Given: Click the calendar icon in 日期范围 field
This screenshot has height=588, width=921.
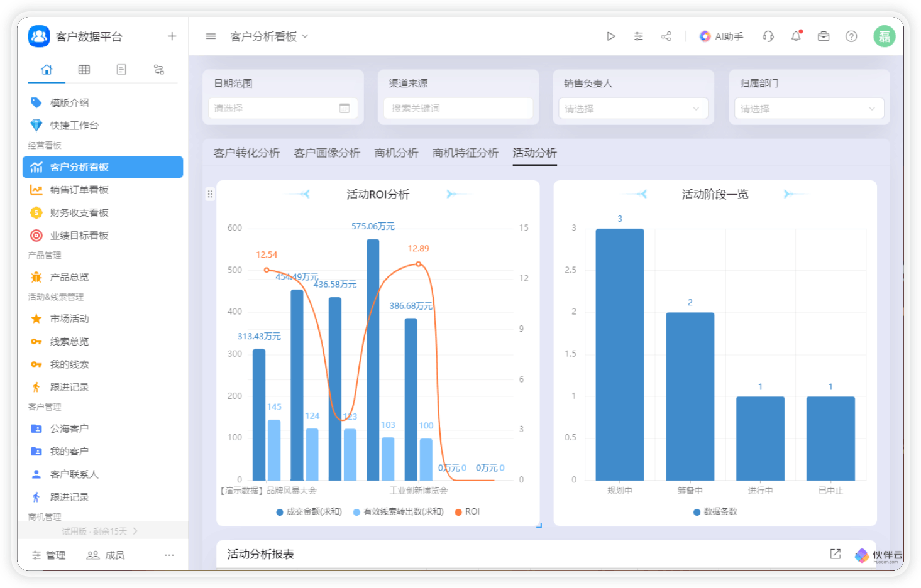Looking at the screenshot, I should (345, 108).
